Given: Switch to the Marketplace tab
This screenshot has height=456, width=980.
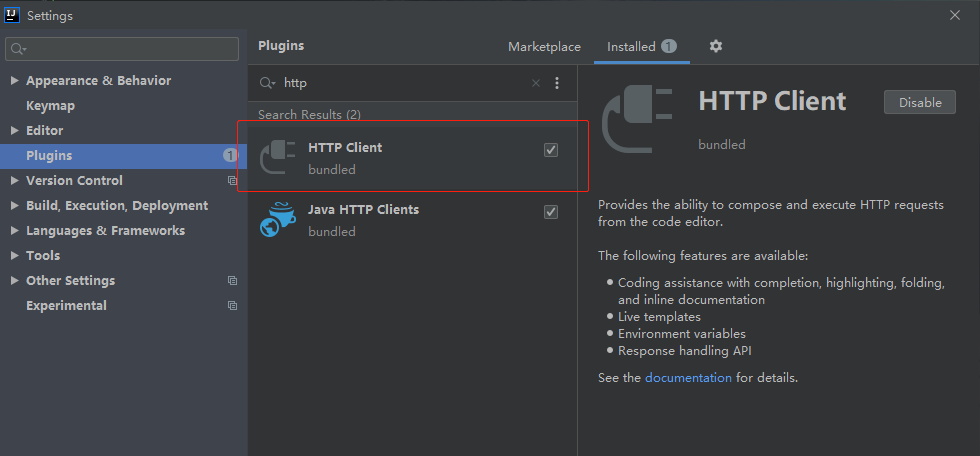Looking at the screenshot, I should [x=544, y=47].
